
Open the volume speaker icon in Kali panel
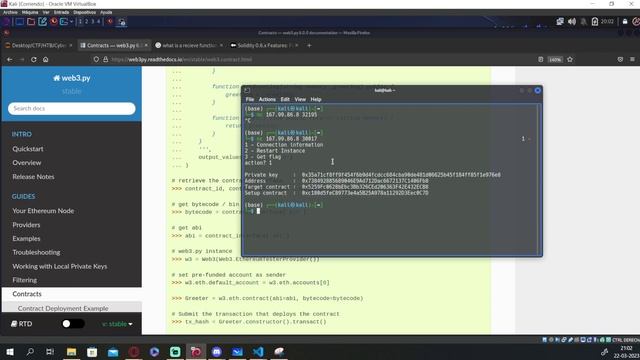(x=572, y=22)
